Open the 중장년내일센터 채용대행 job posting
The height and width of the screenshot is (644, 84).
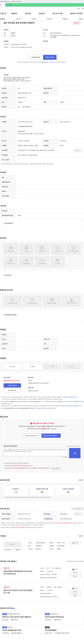[18, 573]
